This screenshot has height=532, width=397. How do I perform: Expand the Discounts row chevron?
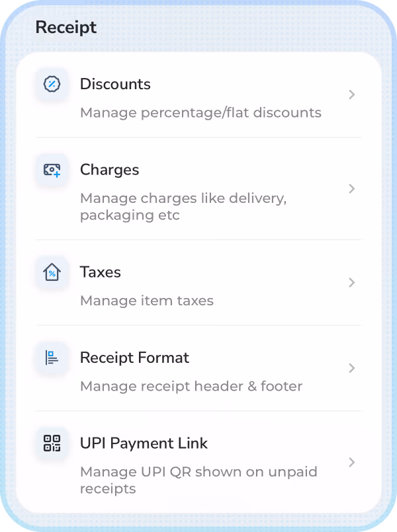[x=352, y=95]
